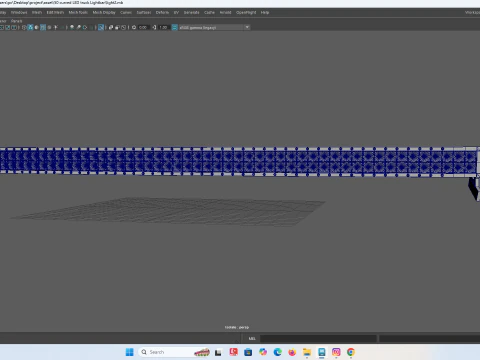Viewport: 480px width, 360px height.
Task: Click the Exposure reset icon
Action: (x=134, y=27)
